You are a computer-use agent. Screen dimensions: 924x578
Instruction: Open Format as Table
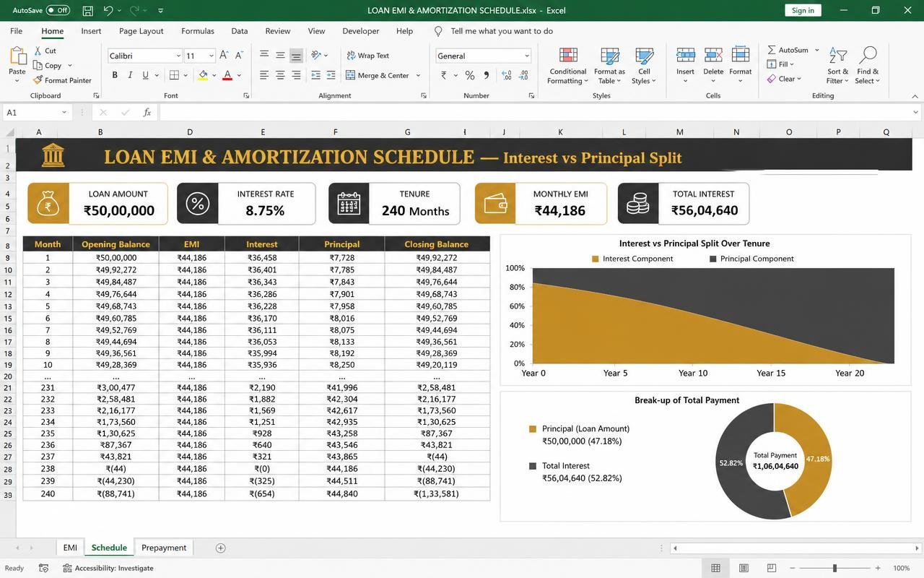coord(610,65)
